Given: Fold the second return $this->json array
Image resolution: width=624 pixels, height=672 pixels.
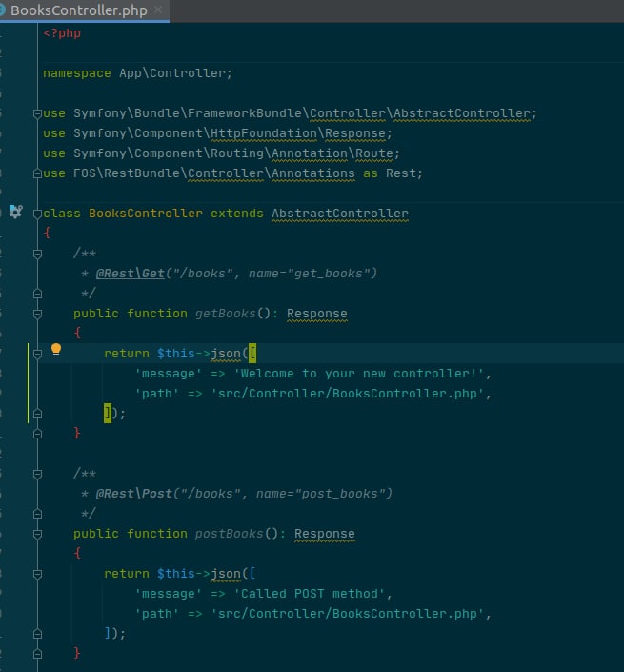Looking at the screenshot, I should [37, 574].
